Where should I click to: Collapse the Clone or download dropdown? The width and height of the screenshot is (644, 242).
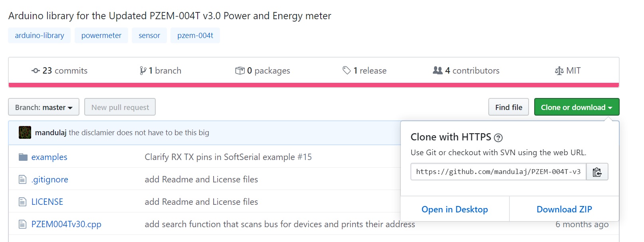tap(577, 107)
